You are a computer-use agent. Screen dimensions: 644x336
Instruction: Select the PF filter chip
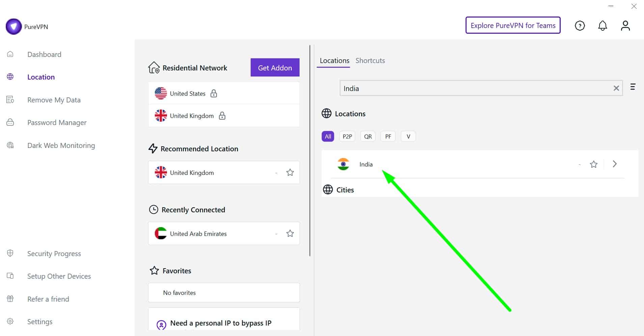(388, 136)
